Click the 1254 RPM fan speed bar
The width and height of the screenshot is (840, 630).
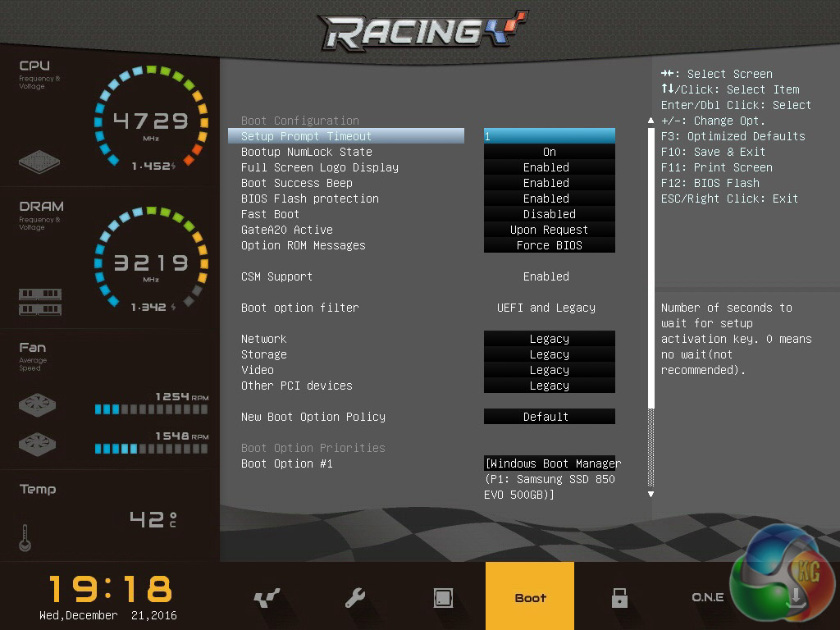(x=151, y=409)
